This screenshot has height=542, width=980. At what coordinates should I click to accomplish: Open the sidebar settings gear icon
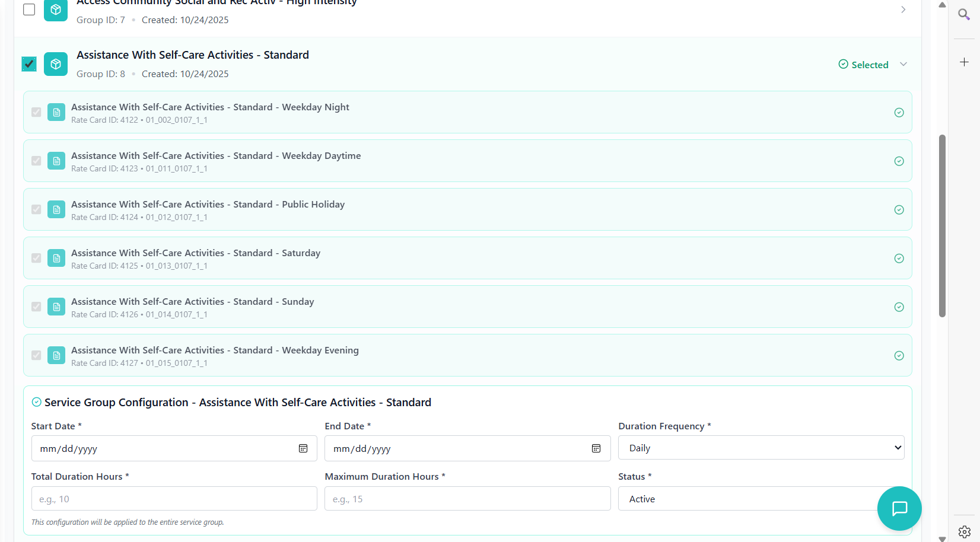click(964, 531)
